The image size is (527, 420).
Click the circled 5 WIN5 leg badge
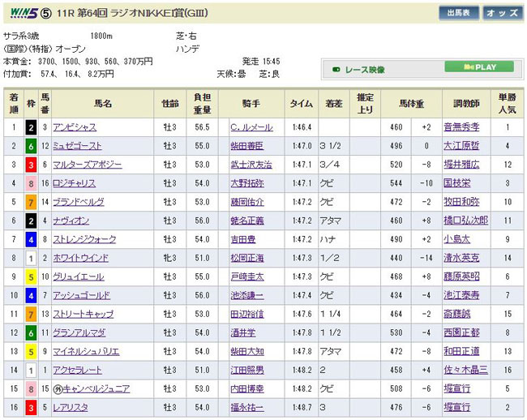point(45,13)
